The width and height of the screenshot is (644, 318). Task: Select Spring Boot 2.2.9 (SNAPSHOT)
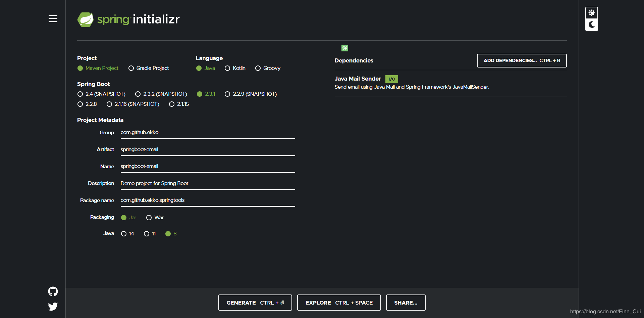coord(251,94)
